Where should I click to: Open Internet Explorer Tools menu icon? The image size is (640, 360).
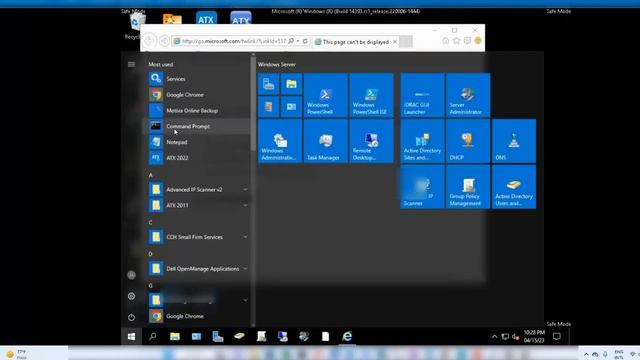467,41
